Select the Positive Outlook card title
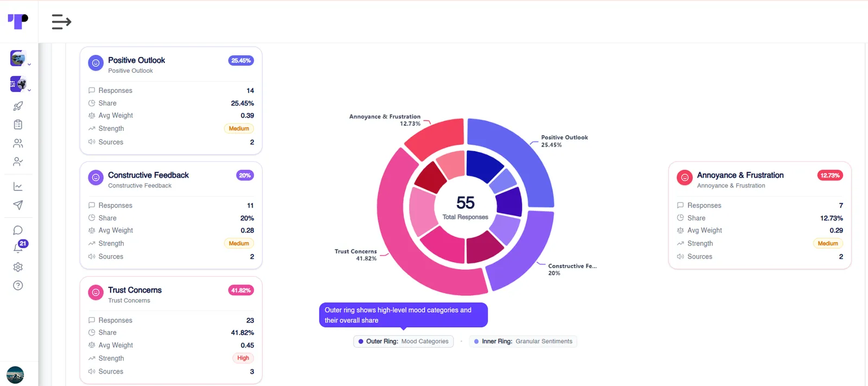The height and width of the screenshot is (386, 868). [137, 60]
